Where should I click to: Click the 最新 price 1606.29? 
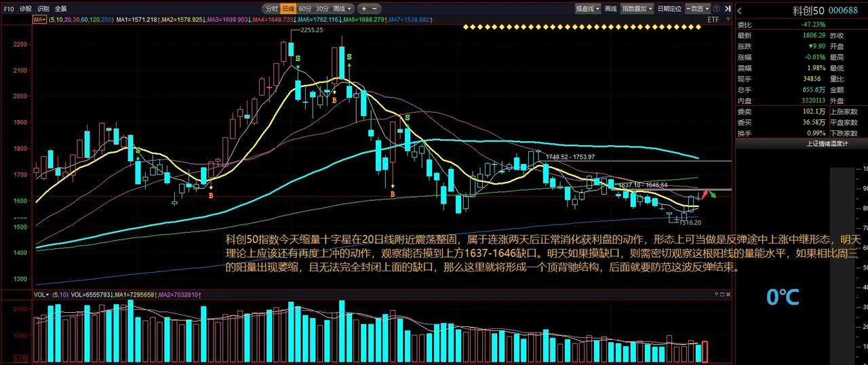[x=814, y=35]
